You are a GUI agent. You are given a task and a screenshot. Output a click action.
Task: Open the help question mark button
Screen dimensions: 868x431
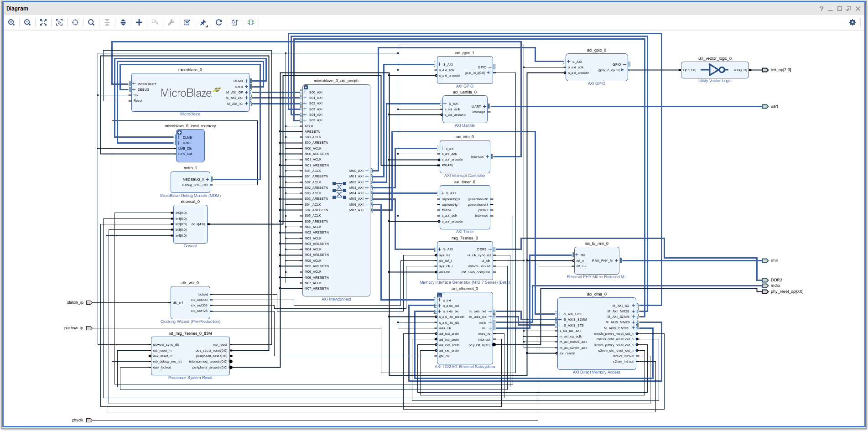[821, 9]
